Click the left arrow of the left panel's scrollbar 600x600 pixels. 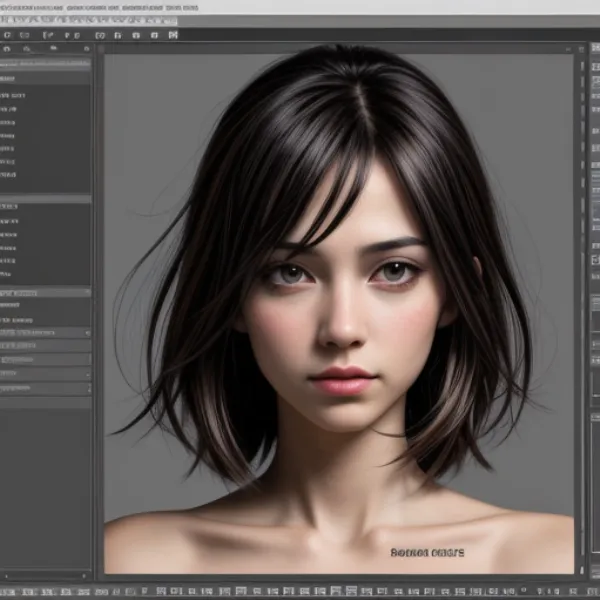[x=7, y=576]
